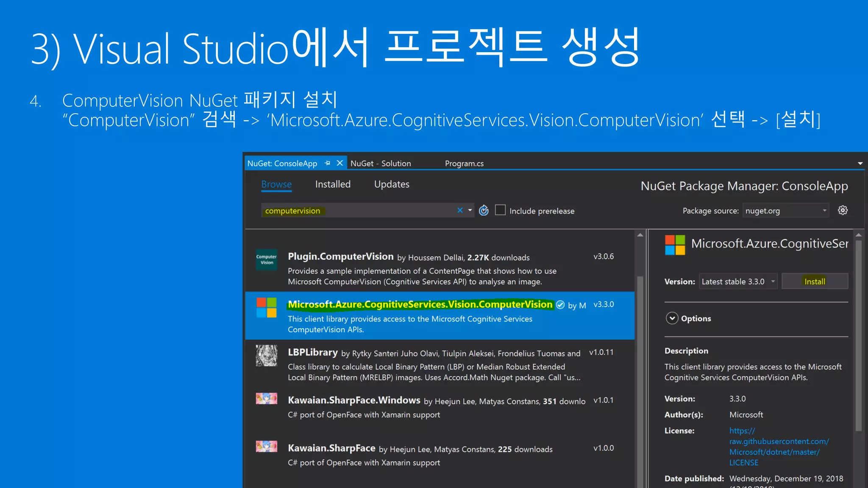This screenshot has height=488, width=868.
Task: Open the Package source dropdown
Action: [x=785, y=211]
